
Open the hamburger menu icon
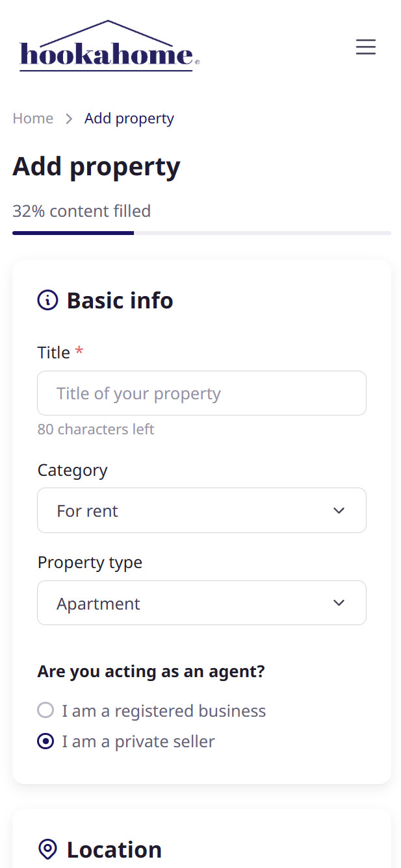click(366, 47)
